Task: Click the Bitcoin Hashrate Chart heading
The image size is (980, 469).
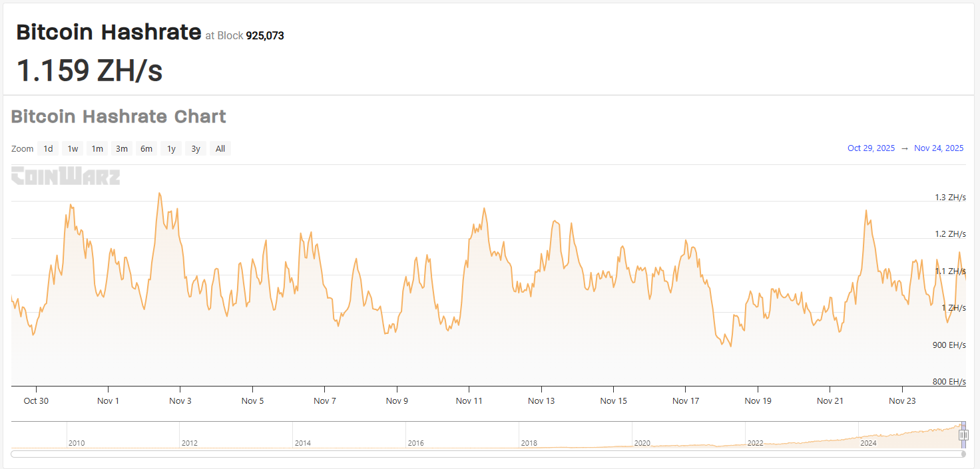Action: tap(118, 116)
